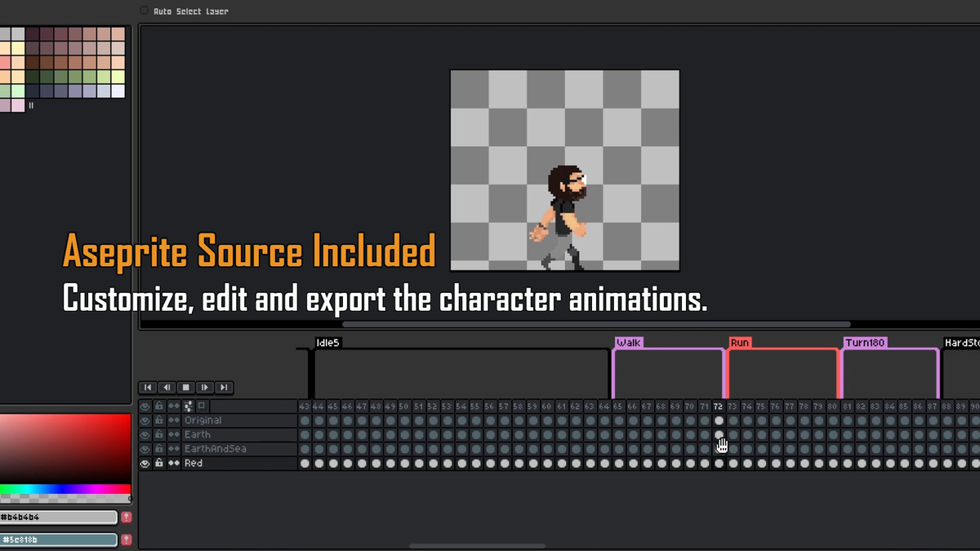The height and width of the screenshot is (551, 980).
Task: Step to the previous frame
Action: [167, 388]
